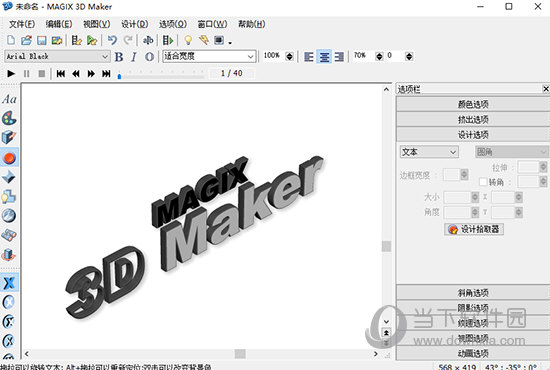Viewport: 550px width, 370px height.
Task: Expand the 颜色选项 panel section
Action: point(473,104)
